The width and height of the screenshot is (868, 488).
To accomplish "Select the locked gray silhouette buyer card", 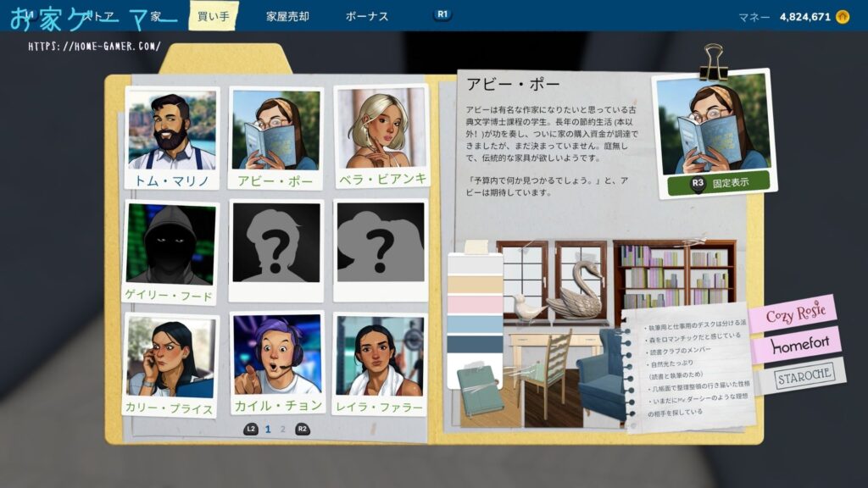I will (x=381, y=250).
